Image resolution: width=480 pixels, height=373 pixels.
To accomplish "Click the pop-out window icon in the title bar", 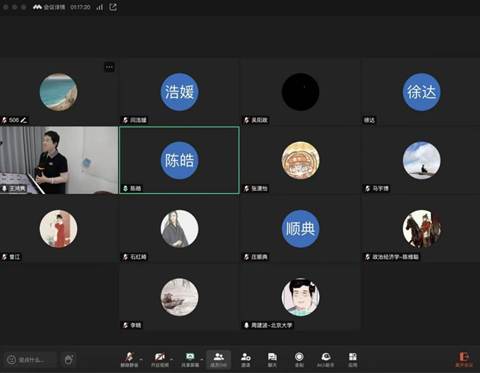I will click(x=113, y=7).
